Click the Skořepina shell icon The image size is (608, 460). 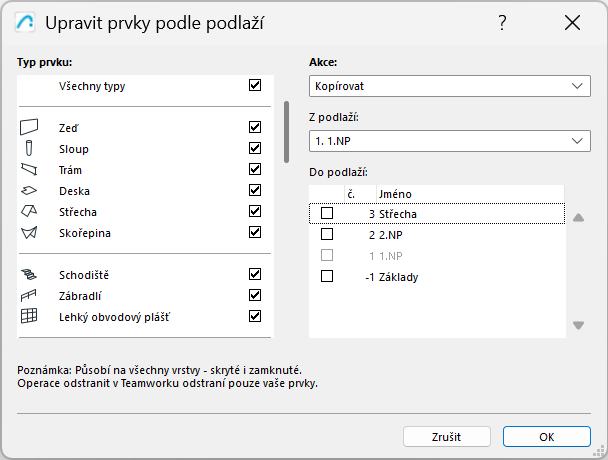pyautogui.click(x=29, y=233)
